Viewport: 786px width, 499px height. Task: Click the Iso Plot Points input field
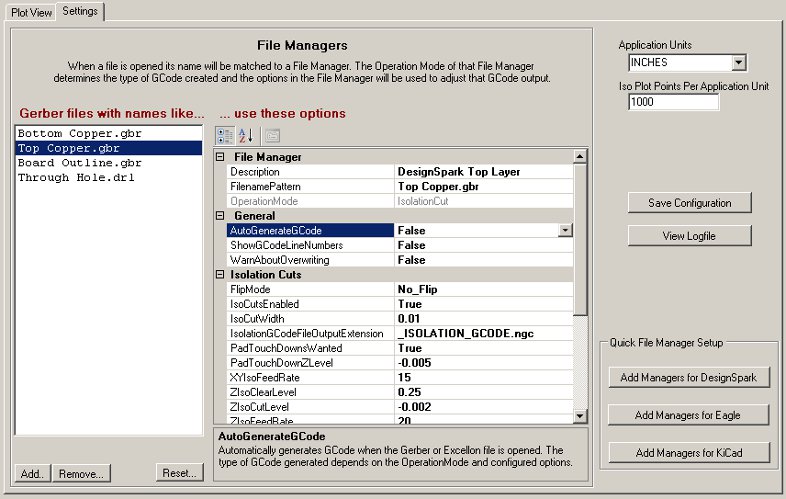(x=673, y=102)
